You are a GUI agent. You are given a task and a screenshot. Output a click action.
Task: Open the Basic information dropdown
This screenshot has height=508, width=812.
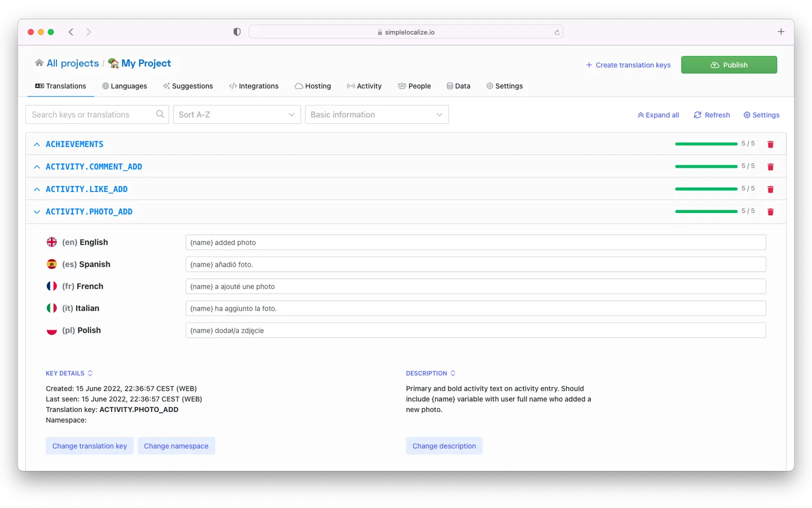377,114
